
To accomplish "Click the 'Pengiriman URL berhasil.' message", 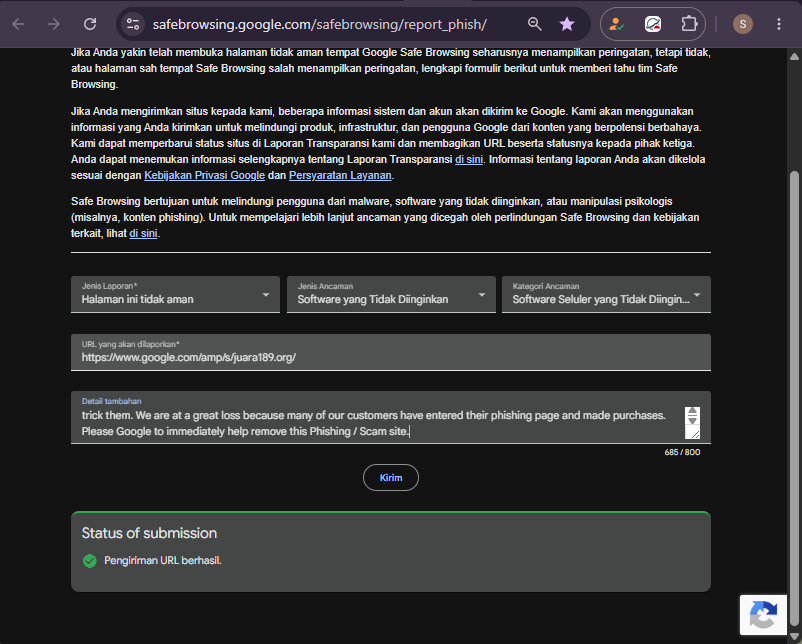I will (163, 561).
